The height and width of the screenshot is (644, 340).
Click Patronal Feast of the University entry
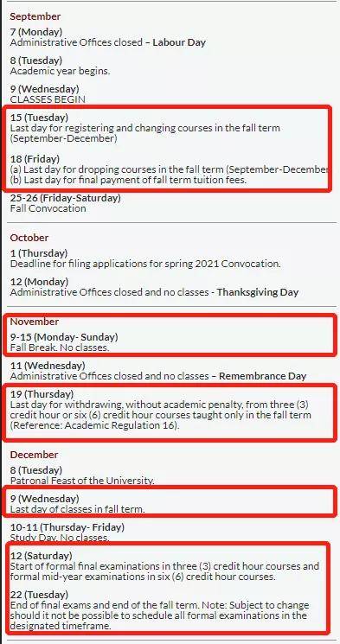pos(82,480)
